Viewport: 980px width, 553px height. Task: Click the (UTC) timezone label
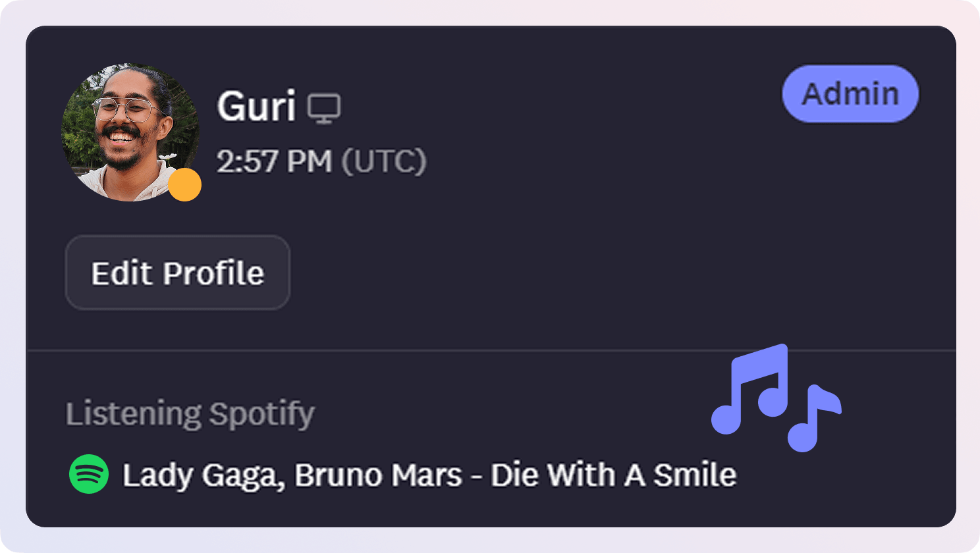[x=384, y=161]
